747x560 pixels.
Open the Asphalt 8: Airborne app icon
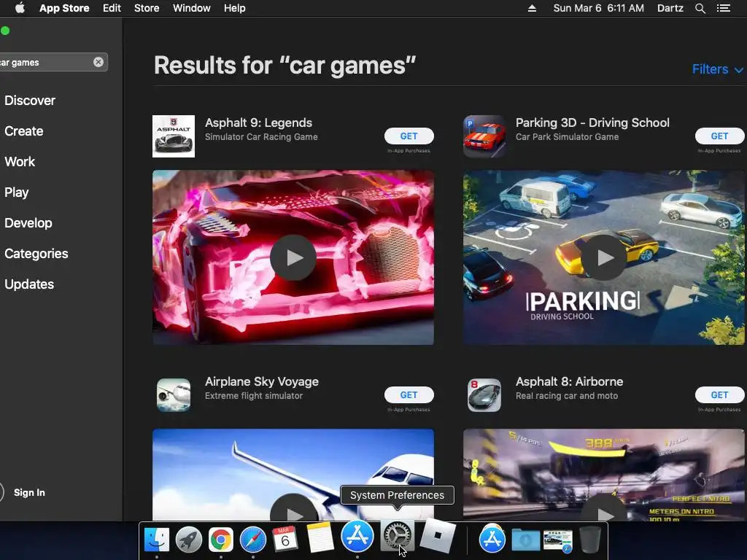(484, 395)
